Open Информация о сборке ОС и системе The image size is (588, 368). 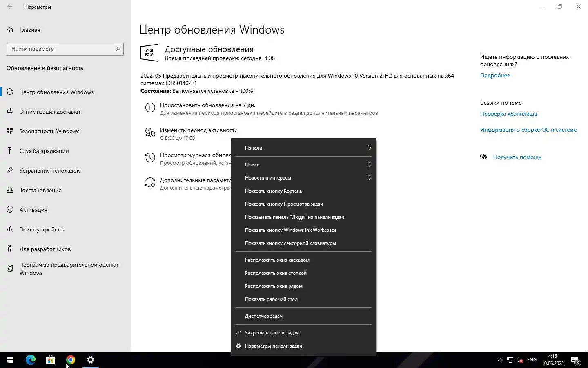coord(528,130)
